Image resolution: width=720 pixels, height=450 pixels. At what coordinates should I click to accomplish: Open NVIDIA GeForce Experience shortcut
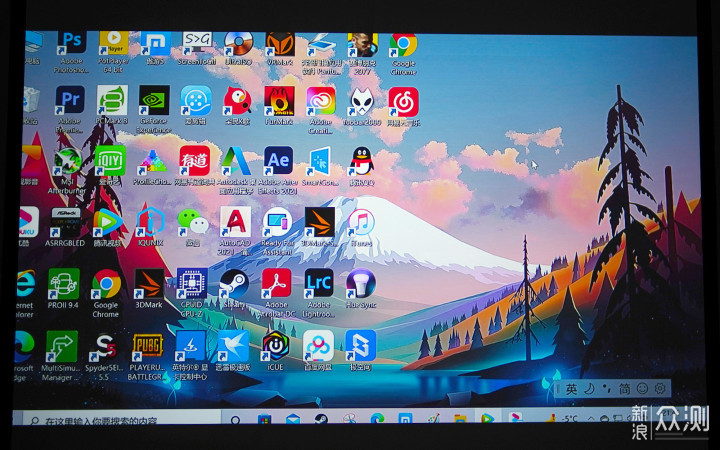pyautogui.click(x=154, y=100)
